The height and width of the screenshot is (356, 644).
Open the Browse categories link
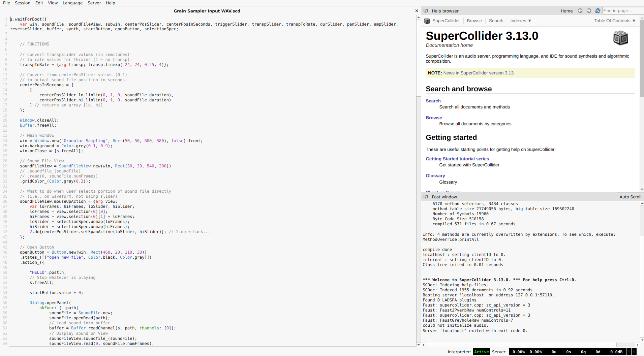434,118
